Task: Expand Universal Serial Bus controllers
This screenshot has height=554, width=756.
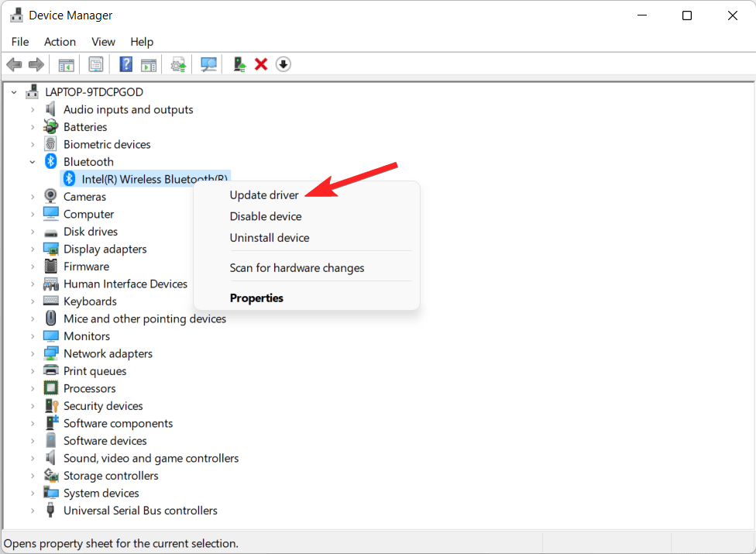Action: 33,511
